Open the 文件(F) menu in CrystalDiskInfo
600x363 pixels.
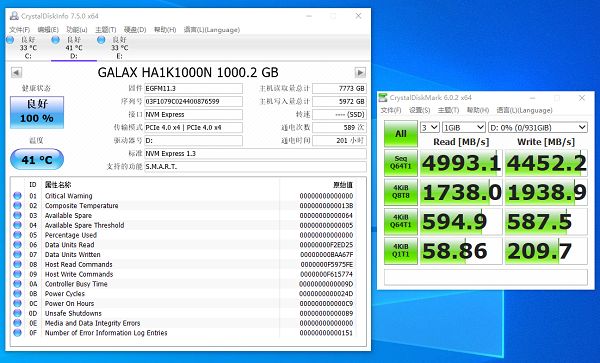coord(20,30)
